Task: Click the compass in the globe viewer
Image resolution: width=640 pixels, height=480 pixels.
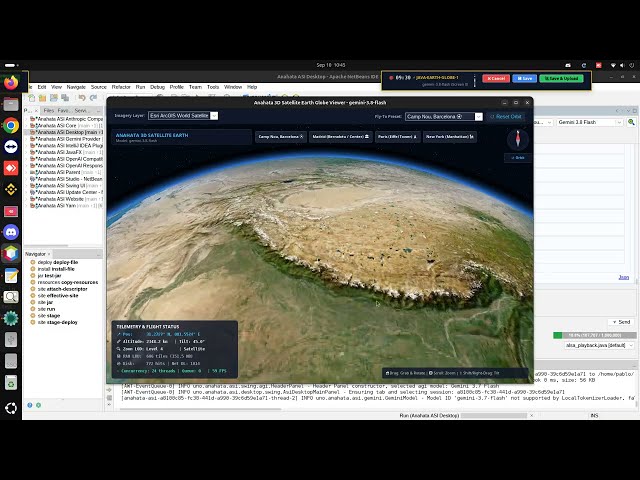Action: [518, 139]
